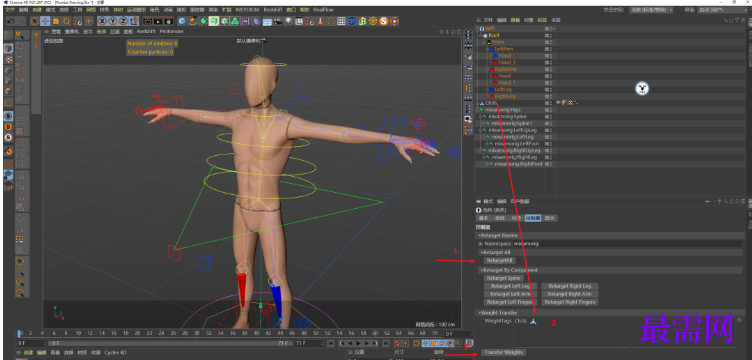Click the RetargetAll button

pyautogui.click(x=499, y=261)
